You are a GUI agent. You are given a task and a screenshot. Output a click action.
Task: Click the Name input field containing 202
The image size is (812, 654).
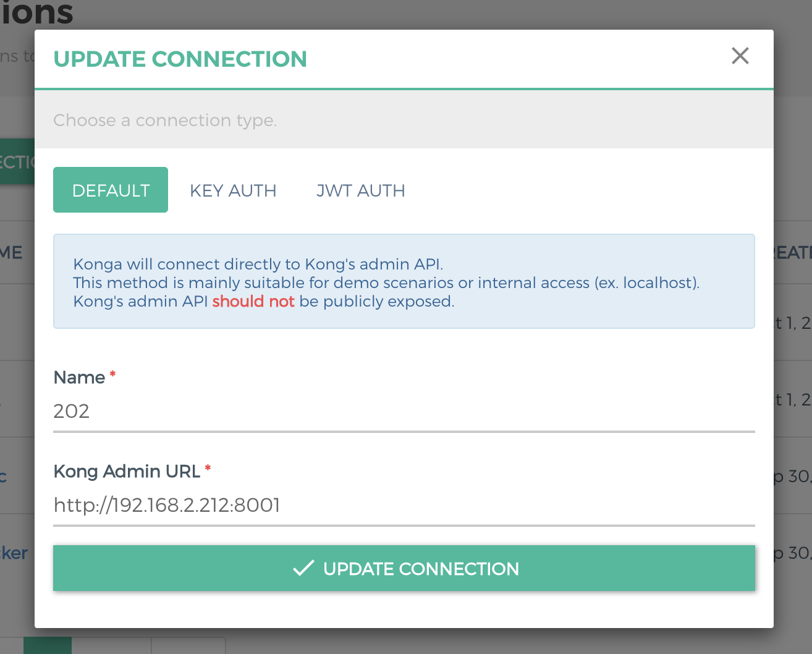coord(404,411)
